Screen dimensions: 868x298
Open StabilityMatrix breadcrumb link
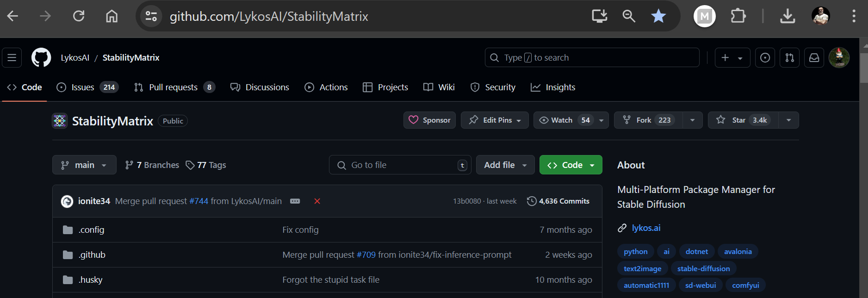click(x=131, y=58)
